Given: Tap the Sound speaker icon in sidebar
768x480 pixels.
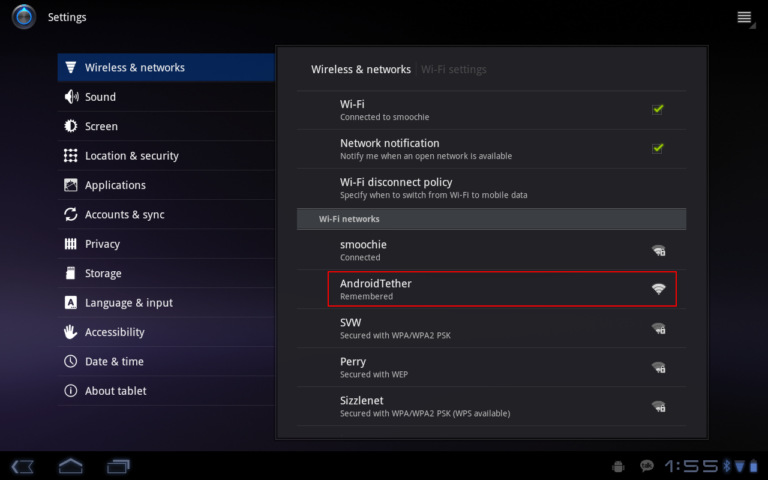Looking at the screenshot, I should 71,97.
